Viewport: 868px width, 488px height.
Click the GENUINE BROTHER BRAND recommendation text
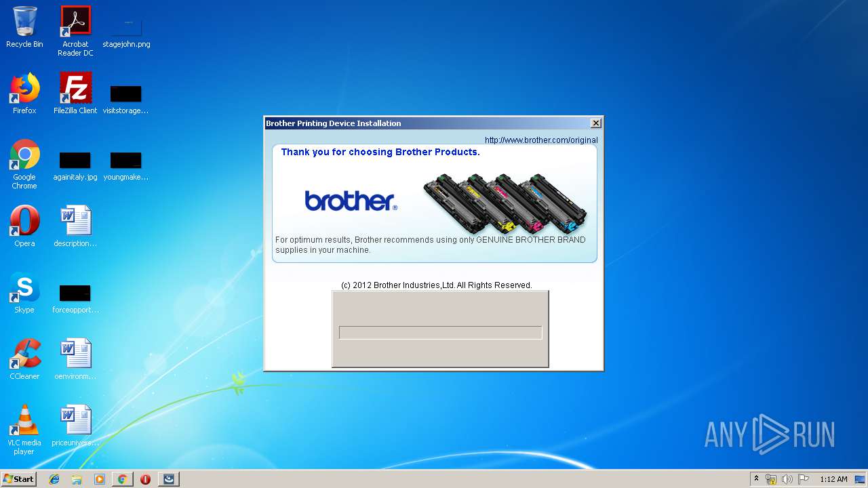tap(430, 245)
